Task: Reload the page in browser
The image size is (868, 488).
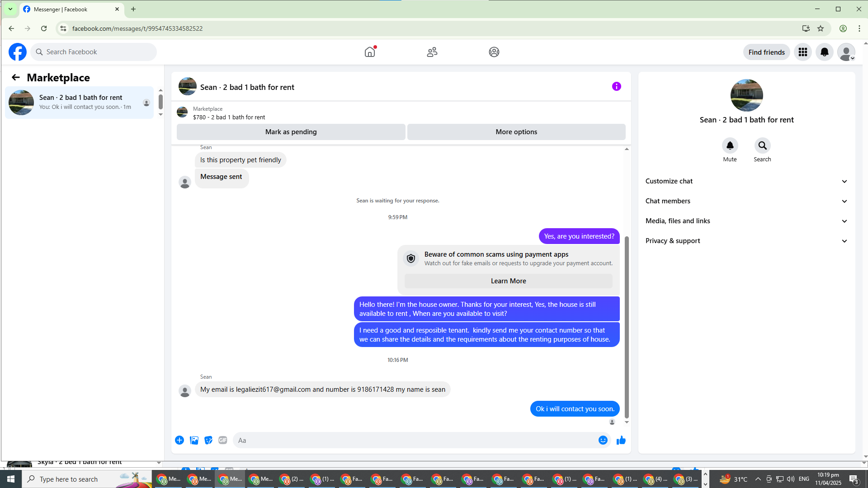Action: pyautogui.click(x=44, y=28)
